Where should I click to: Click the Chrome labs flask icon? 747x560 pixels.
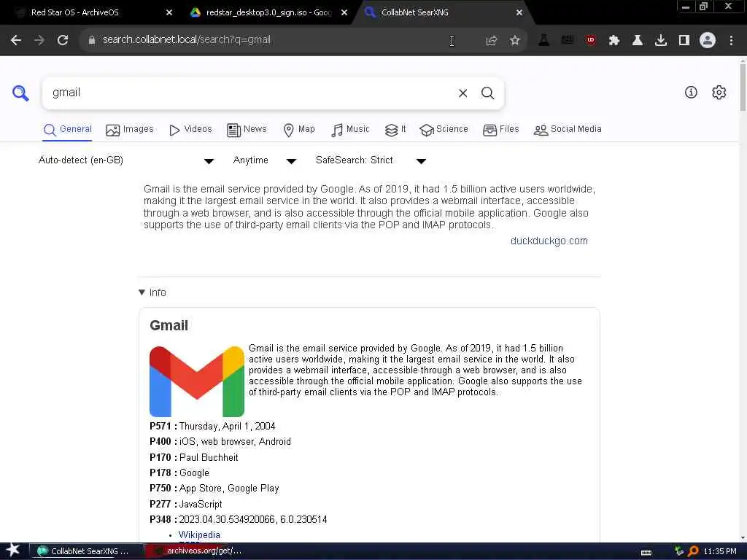click(x=638, y=41)
